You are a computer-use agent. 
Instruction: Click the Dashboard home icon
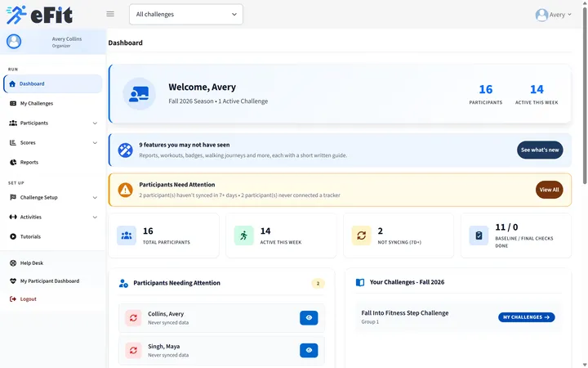point(12,83)
